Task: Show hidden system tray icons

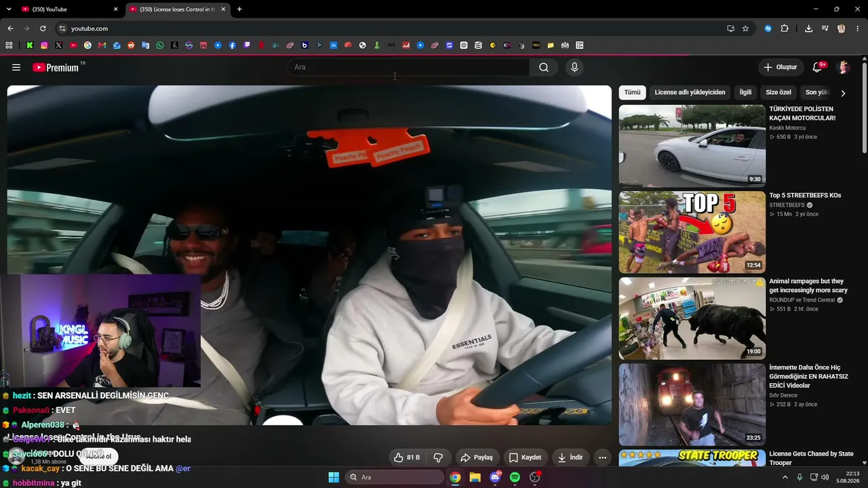Action: click(x=785, y=477)
